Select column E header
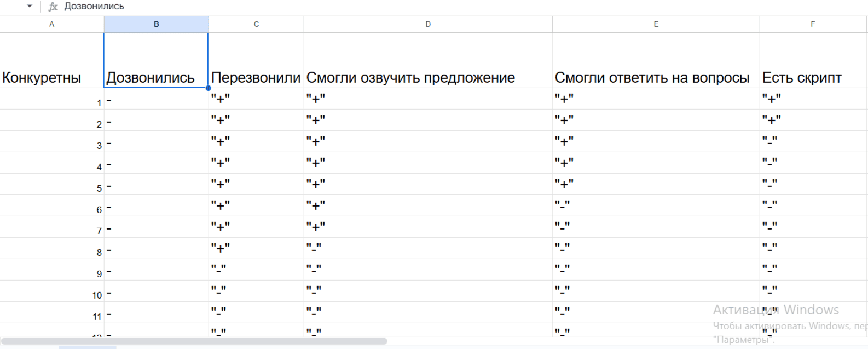 (x=656, y=24)
